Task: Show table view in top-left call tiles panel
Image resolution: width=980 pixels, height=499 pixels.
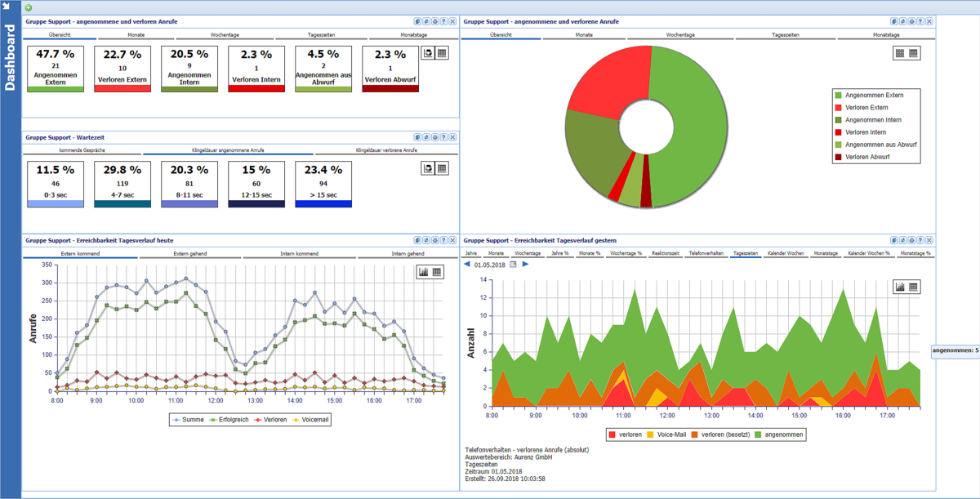Action: click(442, 53)
